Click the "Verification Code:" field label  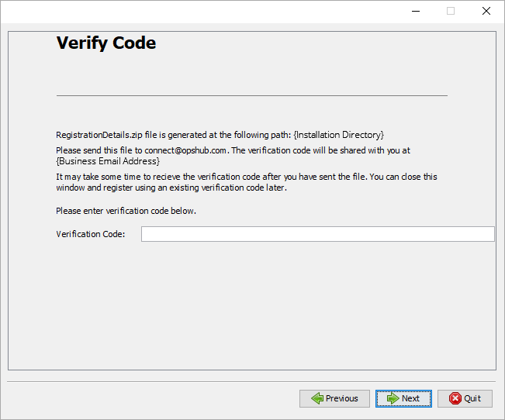(x=90, y=234)
